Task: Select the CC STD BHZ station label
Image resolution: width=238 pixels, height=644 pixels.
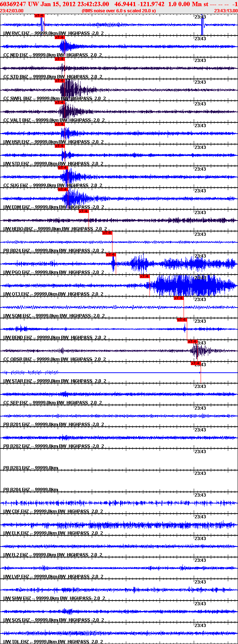Action: pos(53,76)
